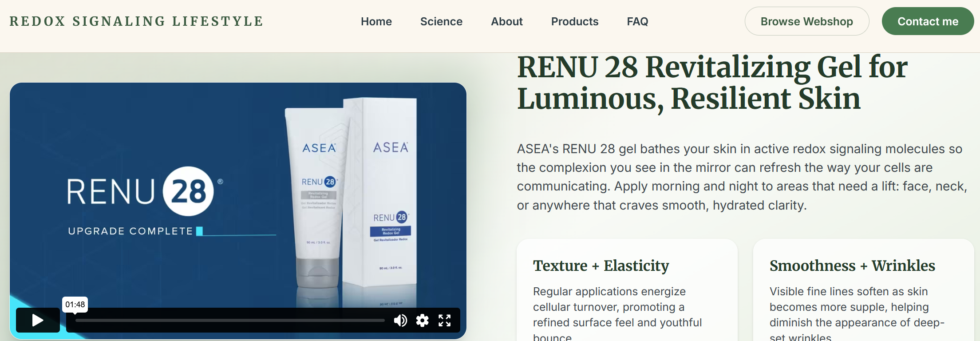The width and height of the screenshot is (980, 341).
Task: Click the RENU 28 Revitalizing Gel heading
Action: tap(712, 83)
